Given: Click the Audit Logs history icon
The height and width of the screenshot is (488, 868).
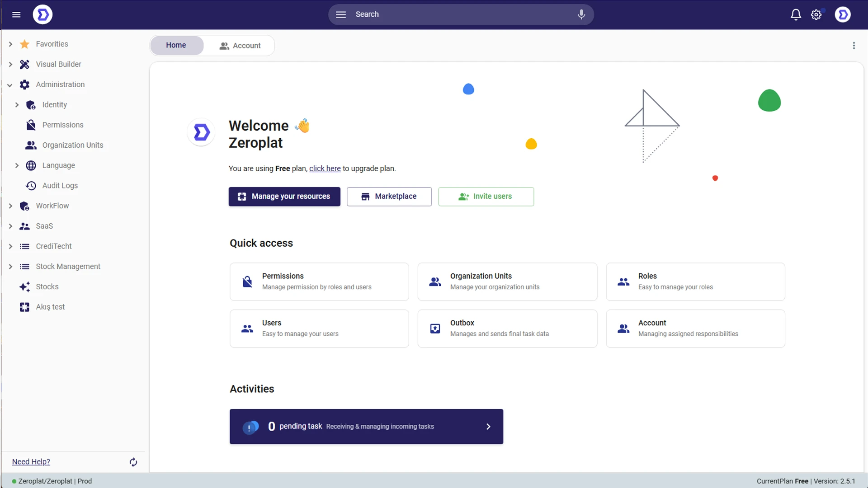Looking at the screenshot, I should click(31, 186).
